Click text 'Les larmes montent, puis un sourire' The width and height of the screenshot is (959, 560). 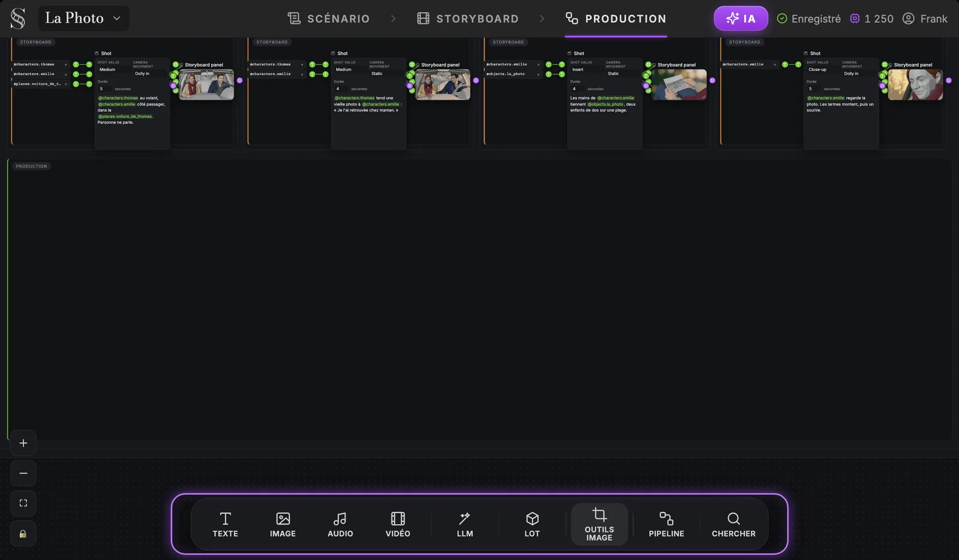pyautogui.click(x=840, y=107)
